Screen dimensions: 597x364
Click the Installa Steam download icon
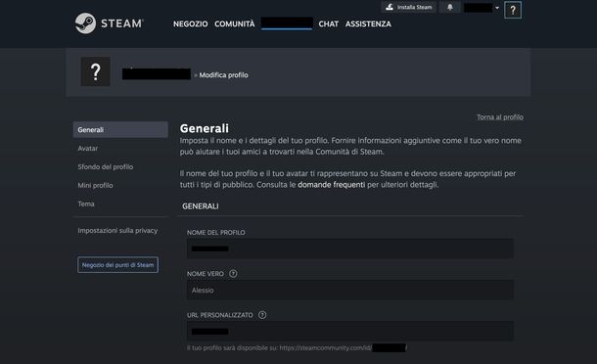tap(390, 7)
